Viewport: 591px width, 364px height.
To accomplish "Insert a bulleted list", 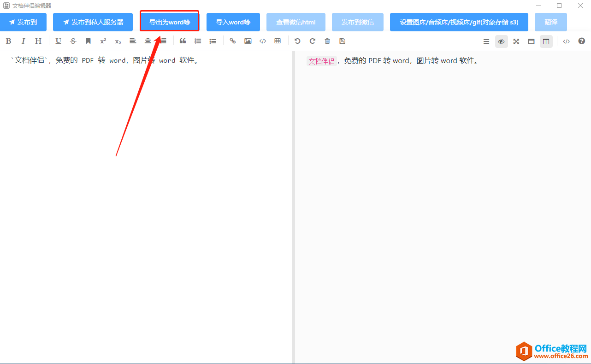I will (x=213, y=41).
